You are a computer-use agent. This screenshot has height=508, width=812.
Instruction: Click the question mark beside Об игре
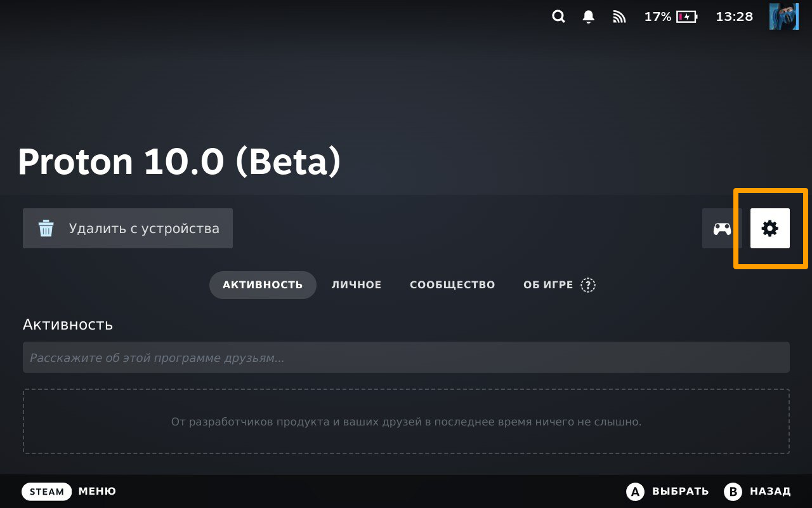(x=588, y=285)
